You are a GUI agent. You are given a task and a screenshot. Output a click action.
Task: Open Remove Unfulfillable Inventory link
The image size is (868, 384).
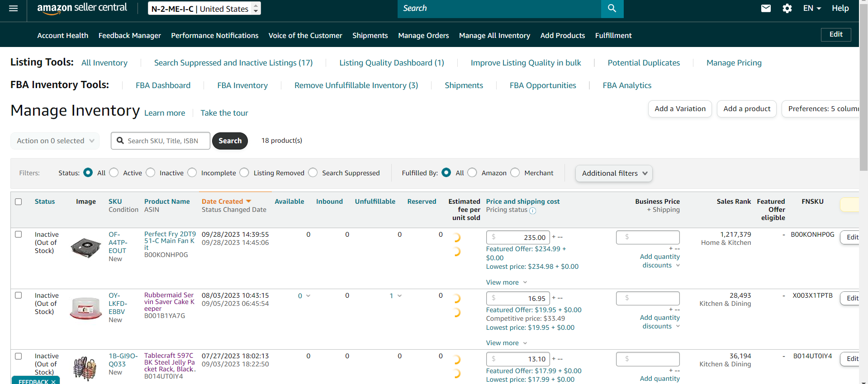pos(356,85)
